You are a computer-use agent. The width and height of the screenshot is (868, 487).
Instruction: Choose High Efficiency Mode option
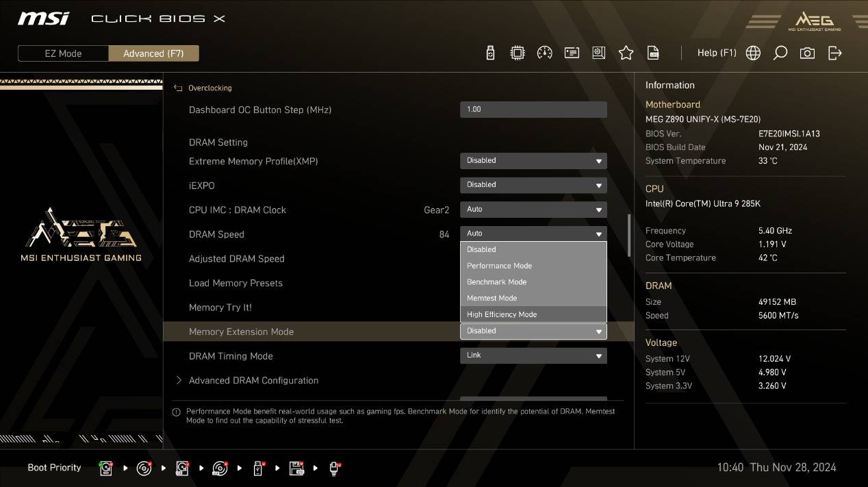502,314
